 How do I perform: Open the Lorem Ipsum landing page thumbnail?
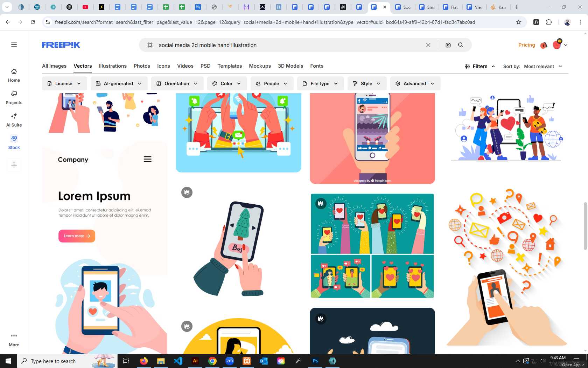(105, 247)
